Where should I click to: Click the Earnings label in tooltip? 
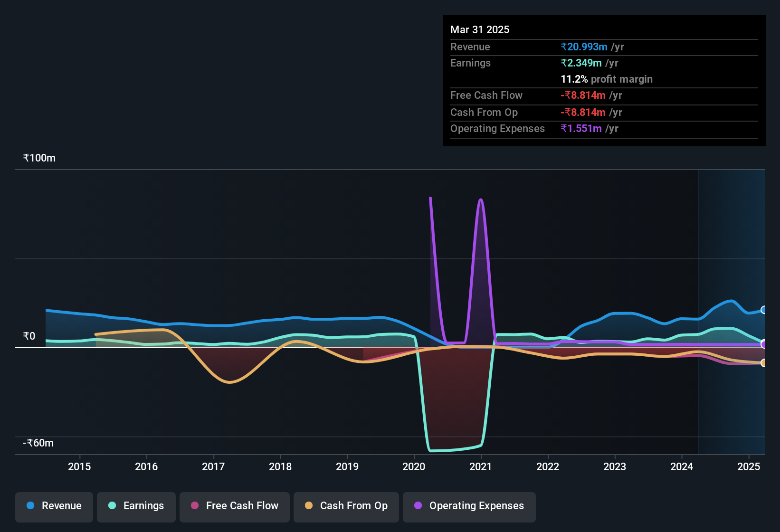[470, 63]
